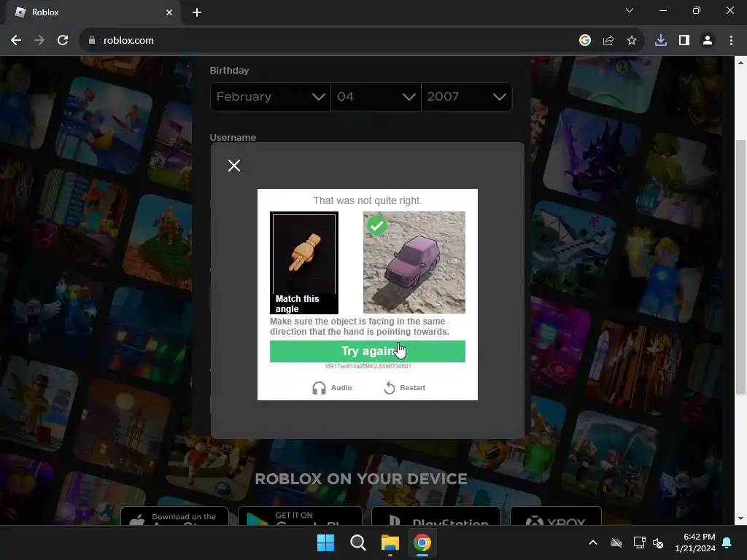Bookmark this page with the star icon
Screen dimensions: 747x560
tap(632, 41)
